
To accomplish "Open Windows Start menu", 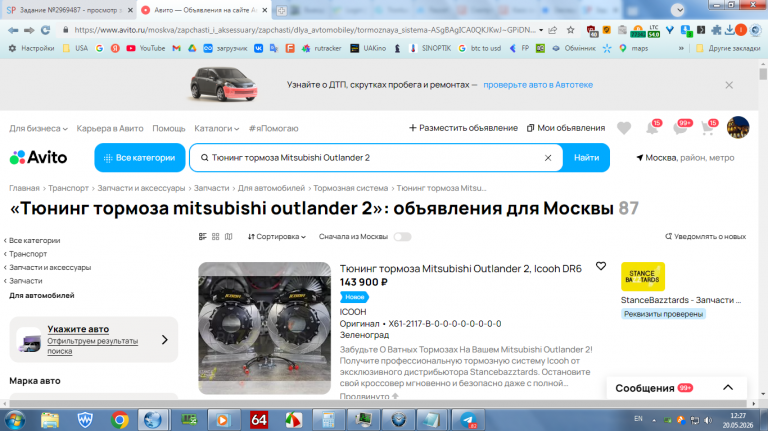I will point(14,420).
